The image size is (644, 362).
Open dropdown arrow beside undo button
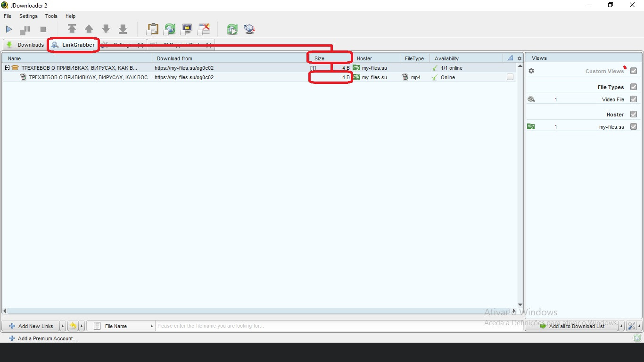[x=82, y=326]
